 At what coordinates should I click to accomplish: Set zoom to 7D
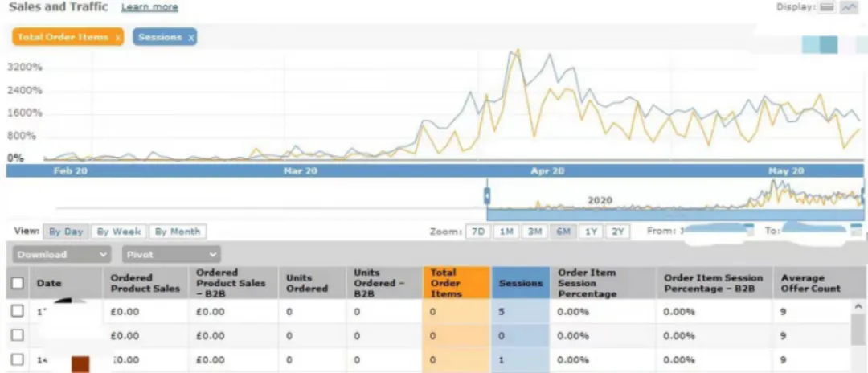[x=477, y=232]
